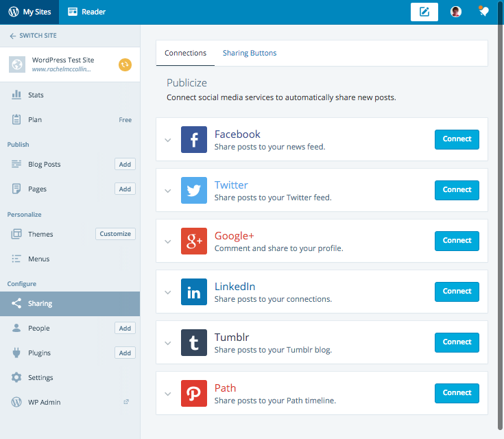
Task: Connect the Path account
Action: [x=457, y=393]
